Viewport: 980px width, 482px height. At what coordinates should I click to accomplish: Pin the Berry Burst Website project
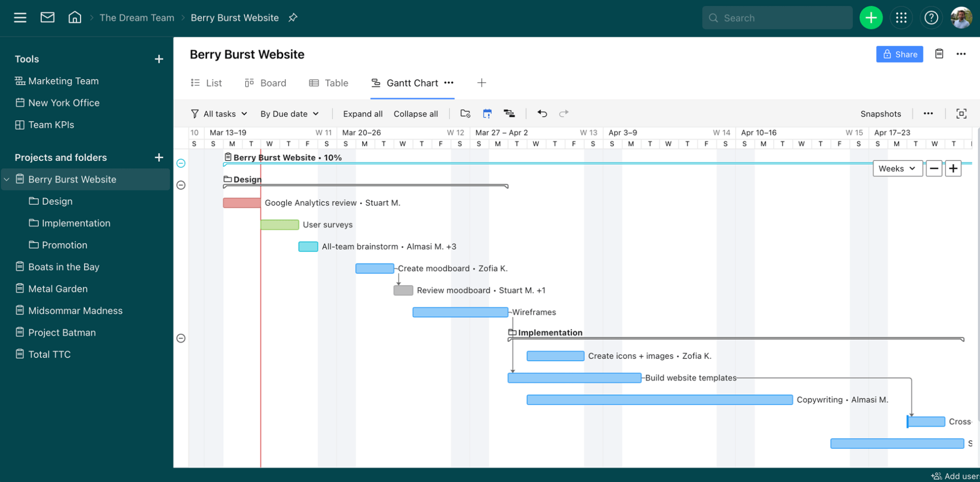(293, 17)
